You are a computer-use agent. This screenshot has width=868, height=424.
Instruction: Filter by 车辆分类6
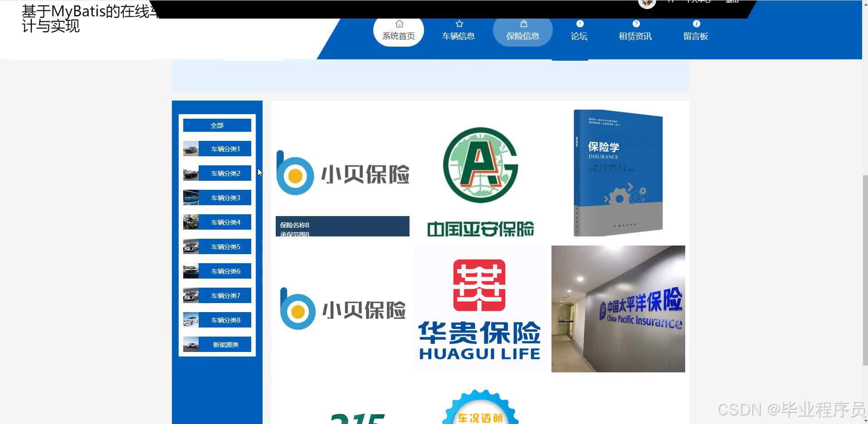tap(217, 271)
